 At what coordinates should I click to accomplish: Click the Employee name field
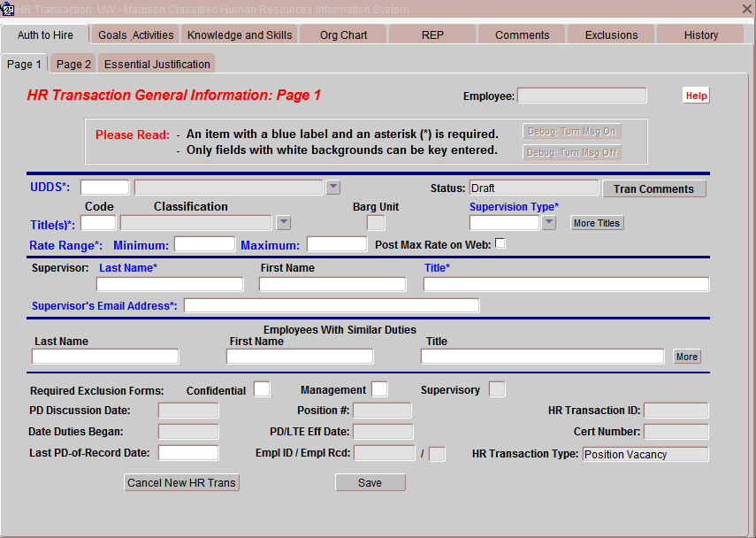tap(582, 96)
